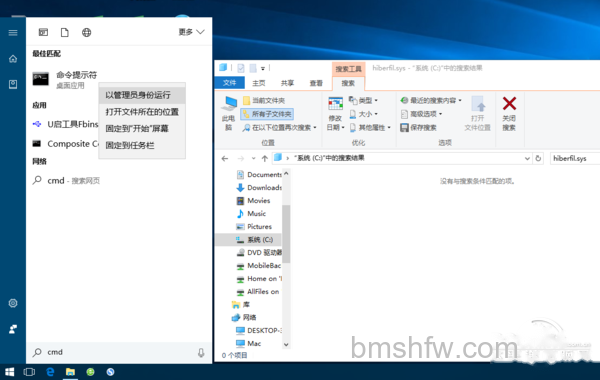Click the Explorer address bar

pyautogui.click(x=398, y=158)
